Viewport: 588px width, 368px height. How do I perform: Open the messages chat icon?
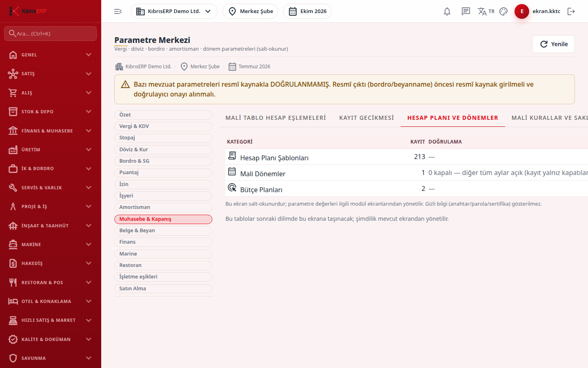[466, 11]
